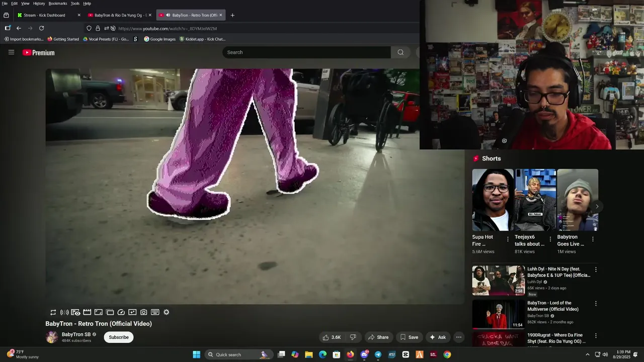Screen dimensions: 644x362
Task: Open the BabyTron SB channel name link
Action: coord(76,334)
